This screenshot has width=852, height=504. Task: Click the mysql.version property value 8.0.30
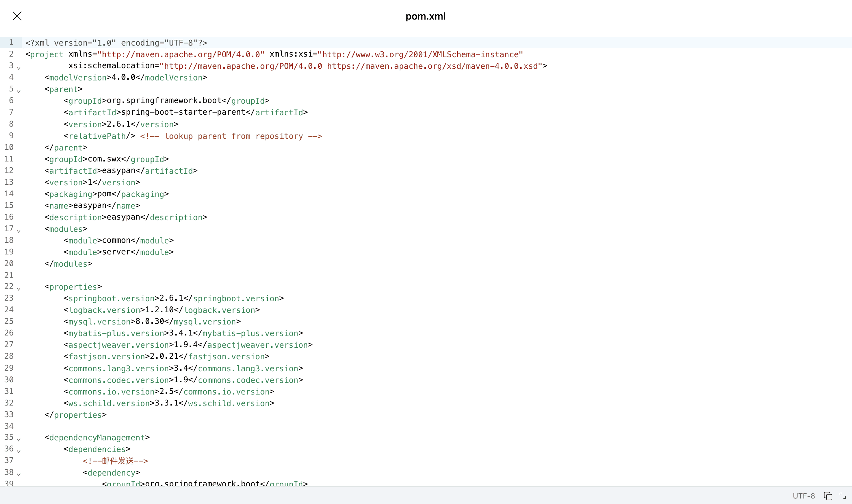[x=150, y=322]
